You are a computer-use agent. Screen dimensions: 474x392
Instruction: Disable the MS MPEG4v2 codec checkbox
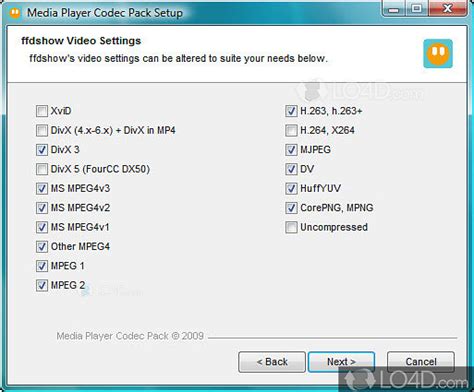42,208
